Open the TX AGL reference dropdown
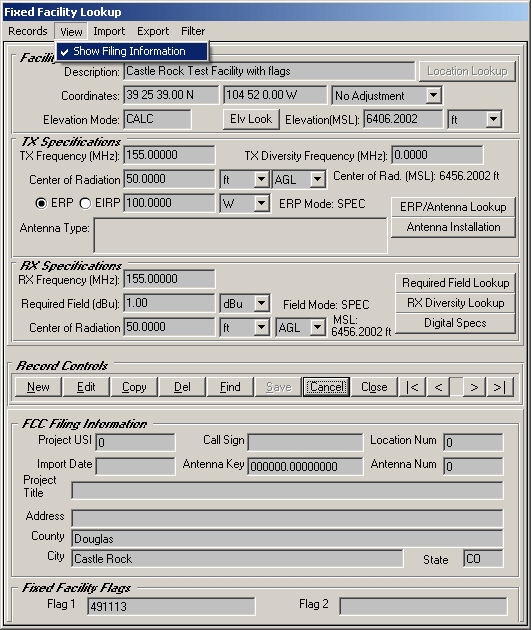 tap(317, 179)
